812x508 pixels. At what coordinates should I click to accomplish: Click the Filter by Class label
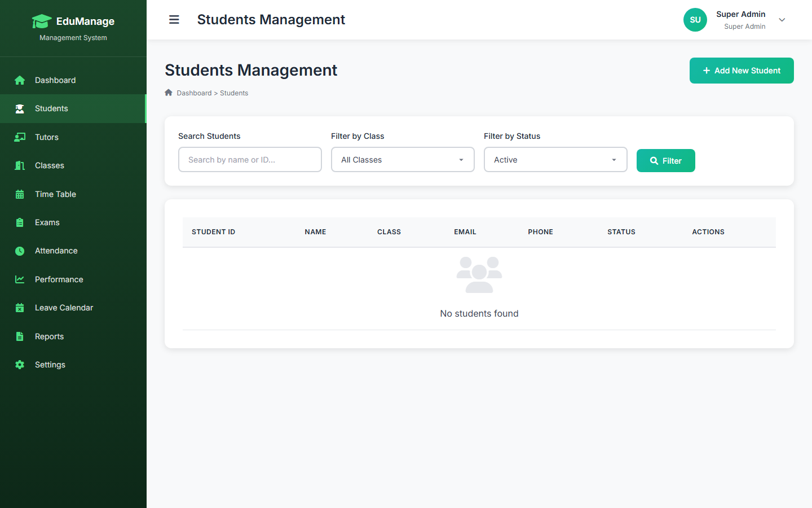pyautogui.click(x=358, y=136)
